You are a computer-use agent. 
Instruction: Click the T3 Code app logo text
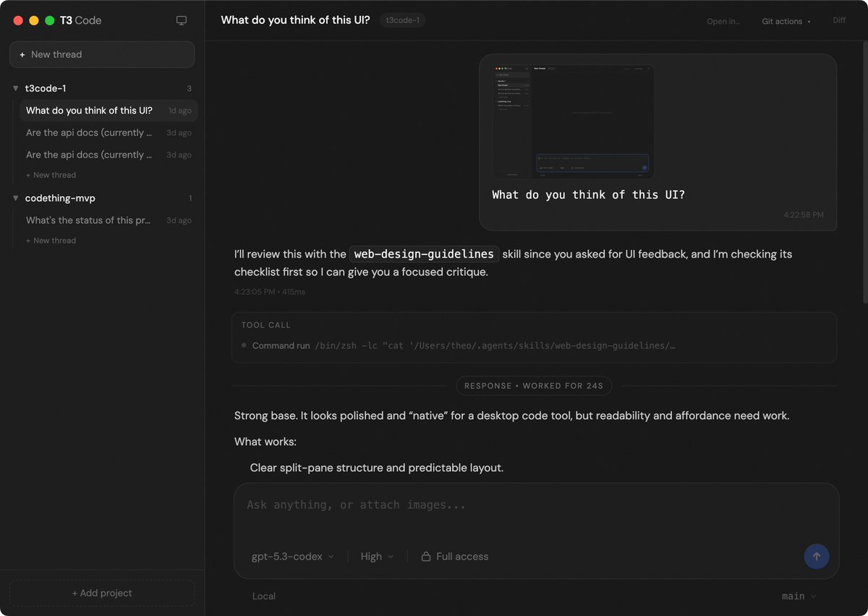(81, 20)
